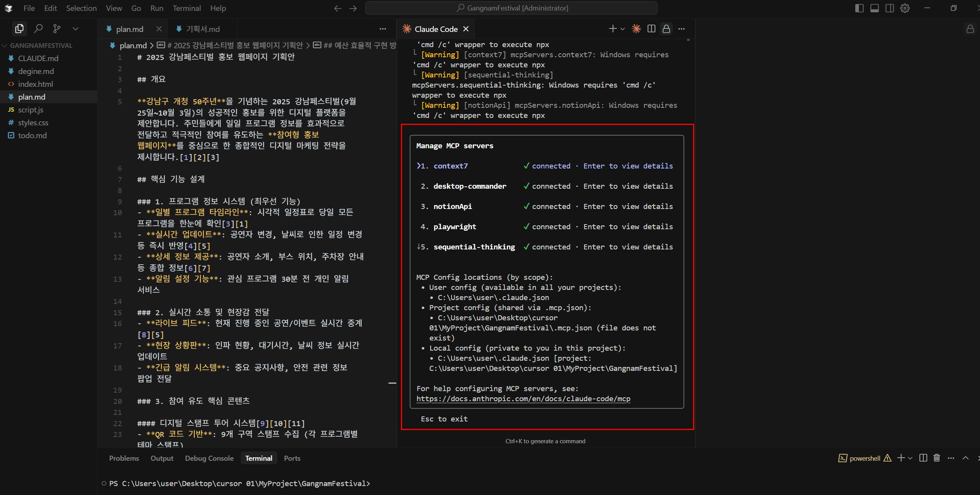
Task: Switch to the Debug Console tab
Action: [x=209, y=458]
